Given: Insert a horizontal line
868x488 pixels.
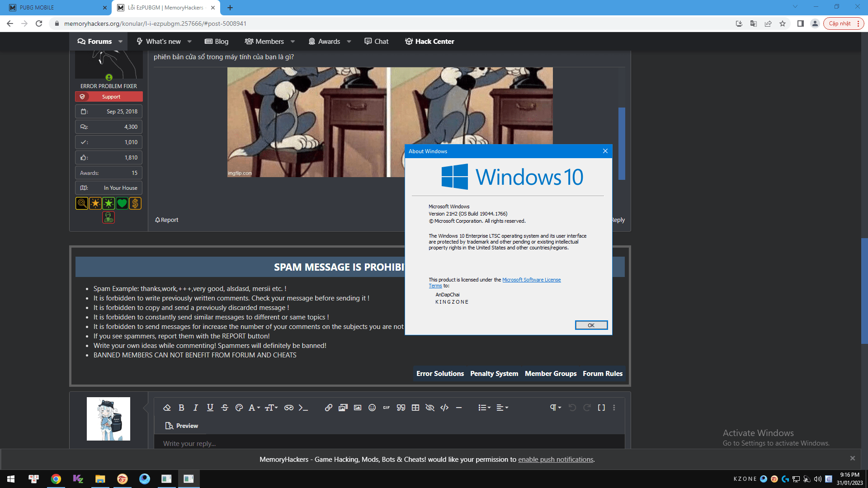Looking at the screenshot, I should 459,408.
